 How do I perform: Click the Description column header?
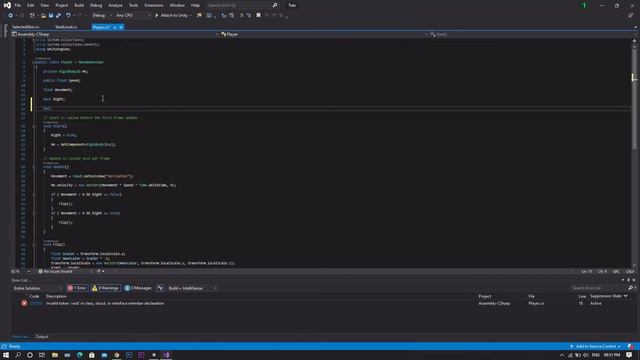tap(56, 296)
